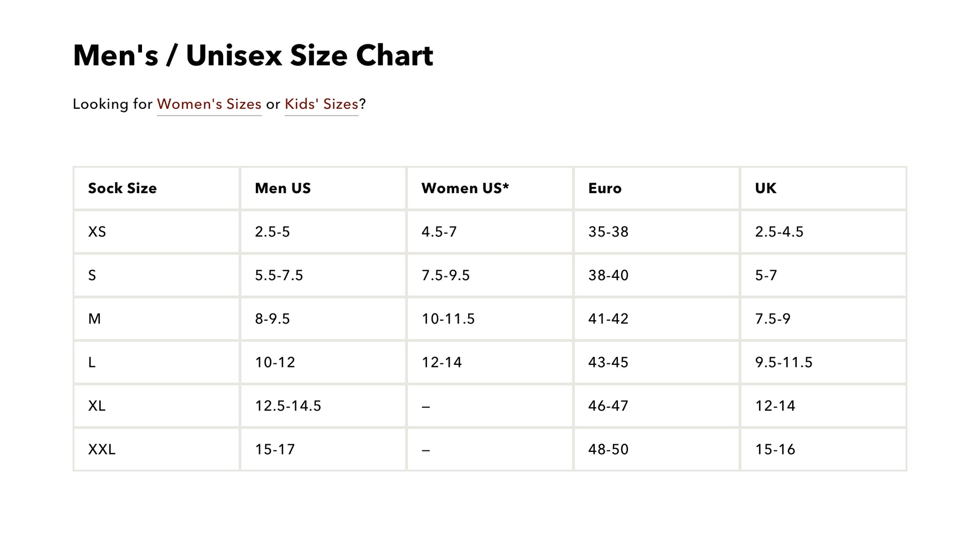980x544 pixels.
Task: Click the 12.5-14.5 Men US cell
Action: (288, 406)
